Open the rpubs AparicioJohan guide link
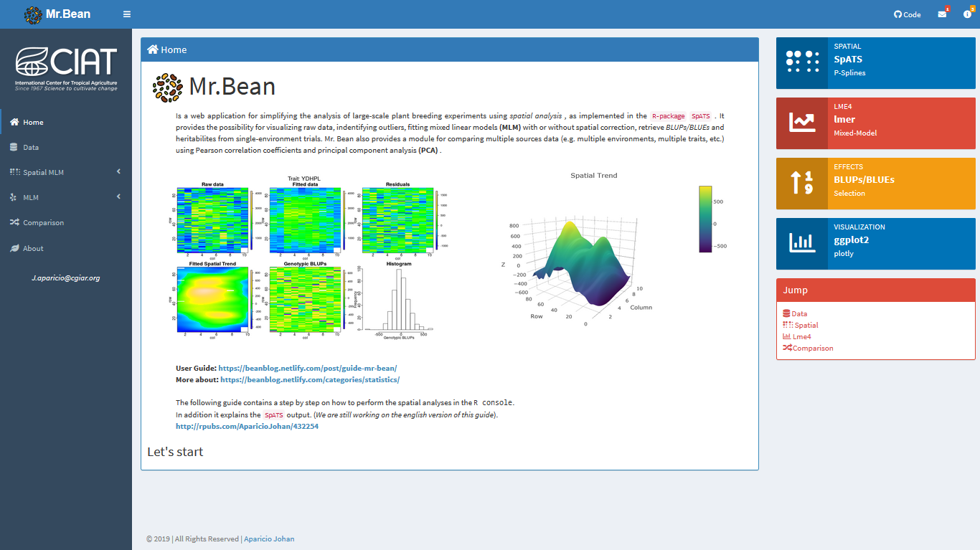Viewport: 980px width, 550px height. tap(247, 426)
